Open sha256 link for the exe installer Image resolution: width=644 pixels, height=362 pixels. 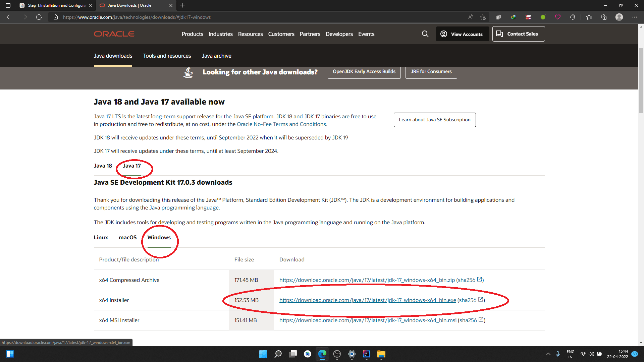[471, 300]
